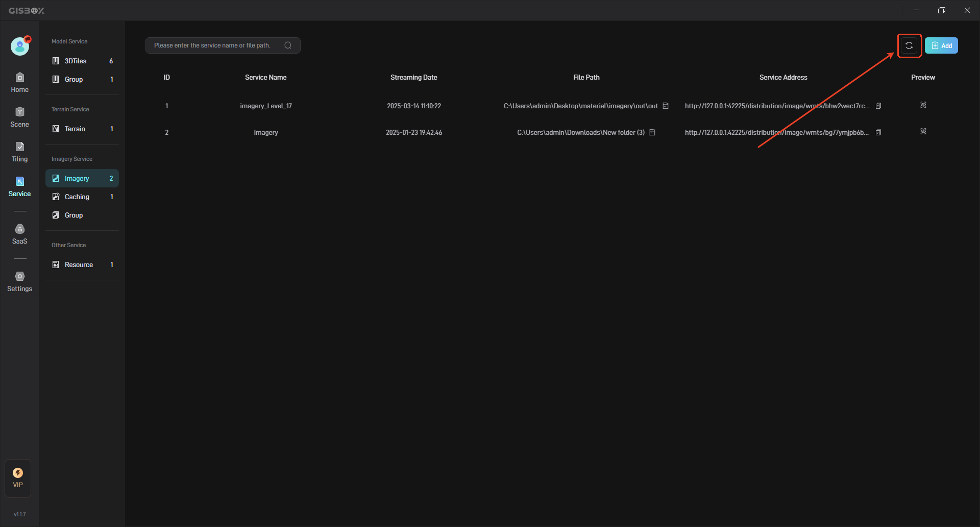980x527 pixels.
Task: Select the Service sidebar icon
Action: pos(19,187)
